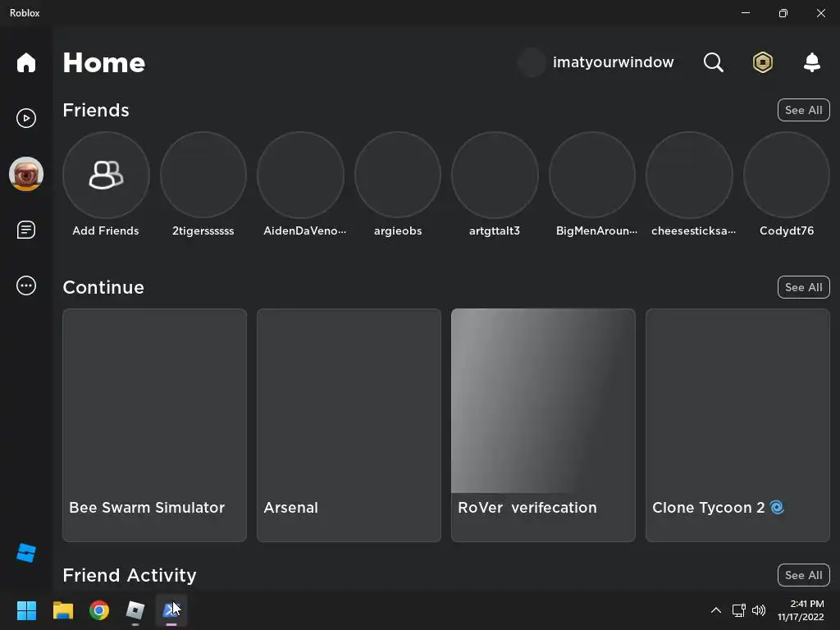Screen dimensions: 840x630
Task: Open the Home icon in sidebar
Action: [x=25, y=62]
